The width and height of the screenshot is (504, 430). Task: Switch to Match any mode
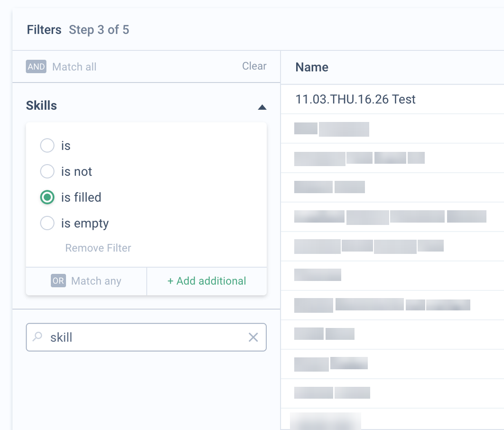(86, 281)
